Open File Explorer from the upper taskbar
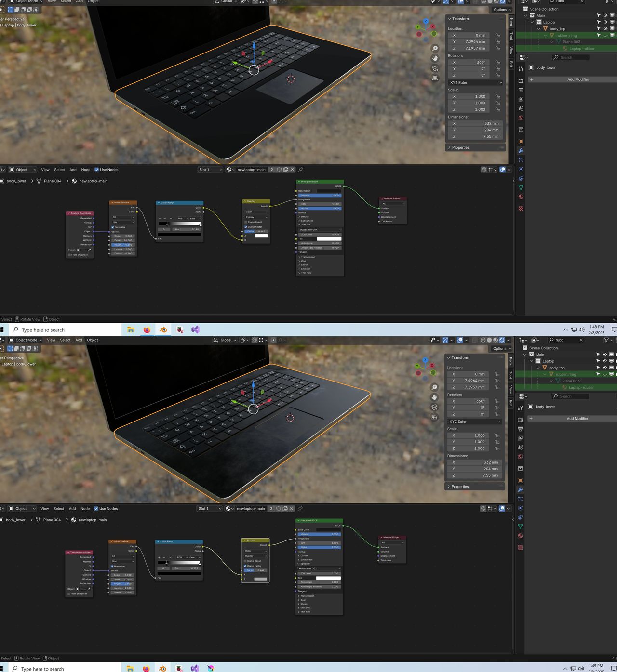 tap(131, 330)
